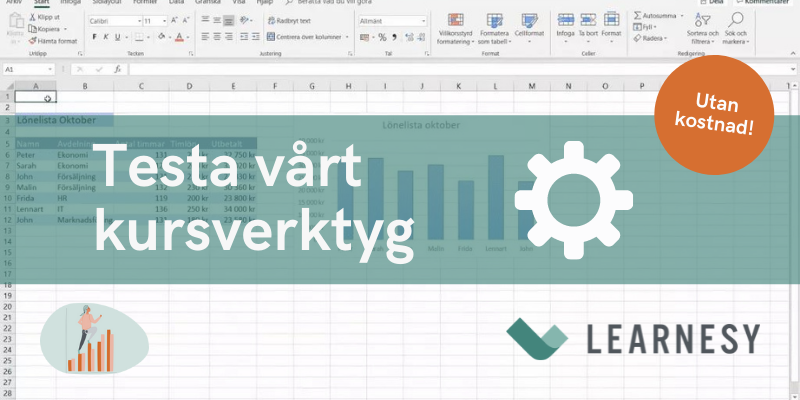This screenshot has height=400, width=800.
Task: Apply fill color bucket icon
Action: coord(161,37)
